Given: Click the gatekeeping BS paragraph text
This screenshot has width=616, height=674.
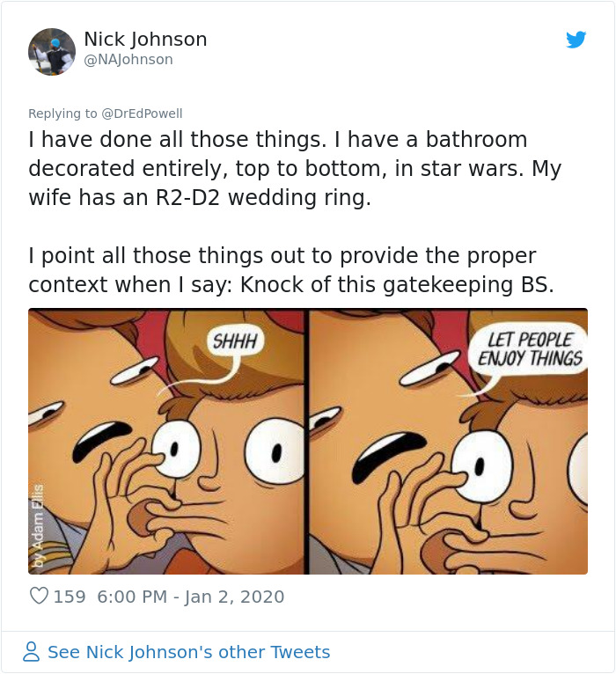Looking at the screenshot, I should 291,270.
